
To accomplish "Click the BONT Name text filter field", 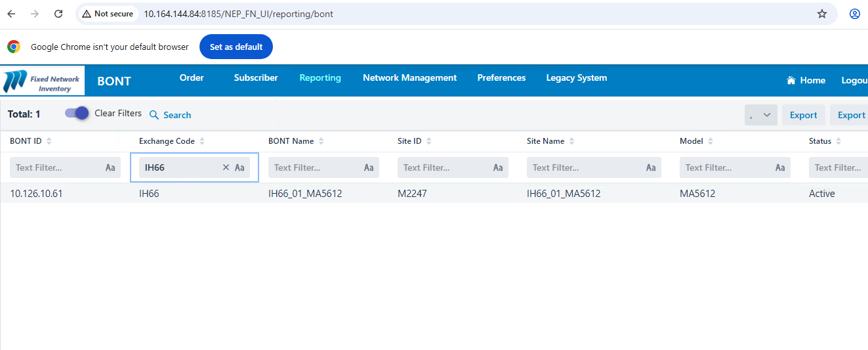I will pyautogui.click(x=315, y=167).
